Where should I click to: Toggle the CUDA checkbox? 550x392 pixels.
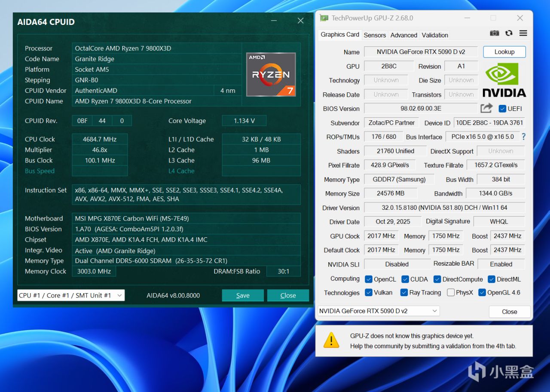point(405,279)
